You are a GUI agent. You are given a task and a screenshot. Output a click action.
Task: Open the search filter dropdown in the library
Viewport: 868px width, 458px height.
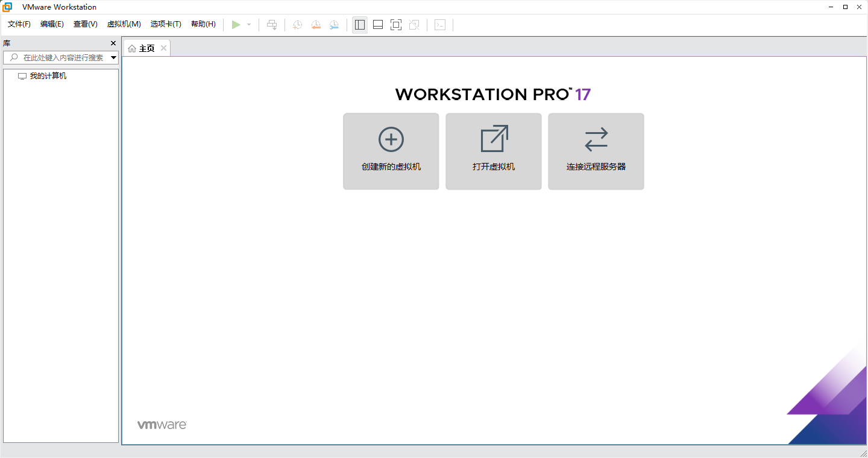coord(113,57)
